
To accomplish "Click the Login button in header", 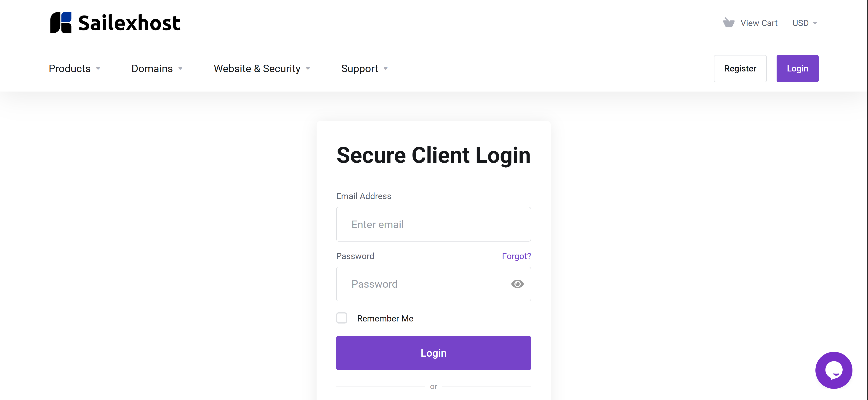I will pyautogui.click(x=797, y=69).
